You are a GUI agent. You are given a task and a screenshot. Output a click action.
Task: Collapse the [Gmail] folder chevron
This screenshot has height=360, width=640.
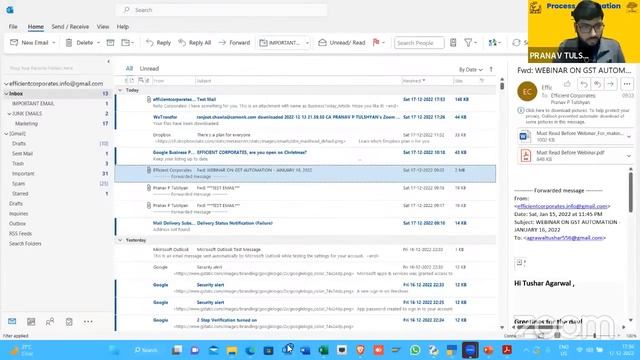(6, 134)
